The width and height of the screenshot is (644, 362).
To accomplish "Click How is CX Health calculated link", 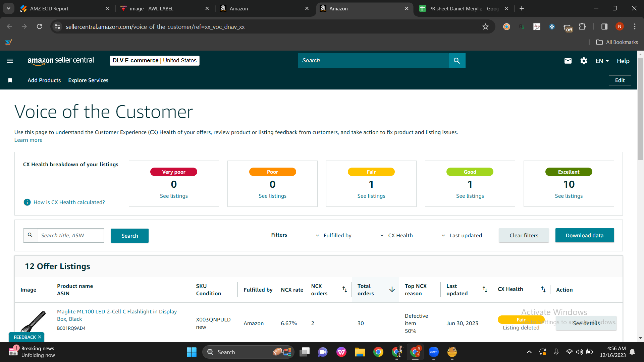I will pos(69,202).
